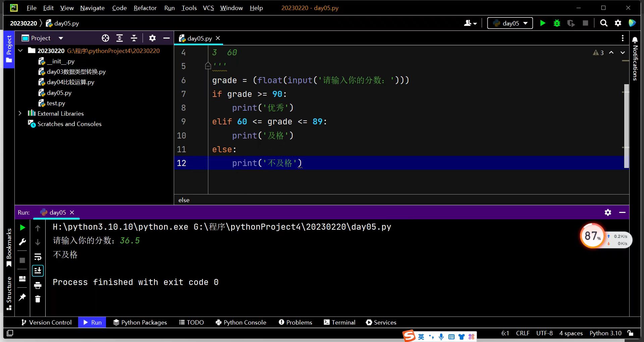Rerun day05 using Run panel play icon
This screenshot has width=644, height=342.
22,228
